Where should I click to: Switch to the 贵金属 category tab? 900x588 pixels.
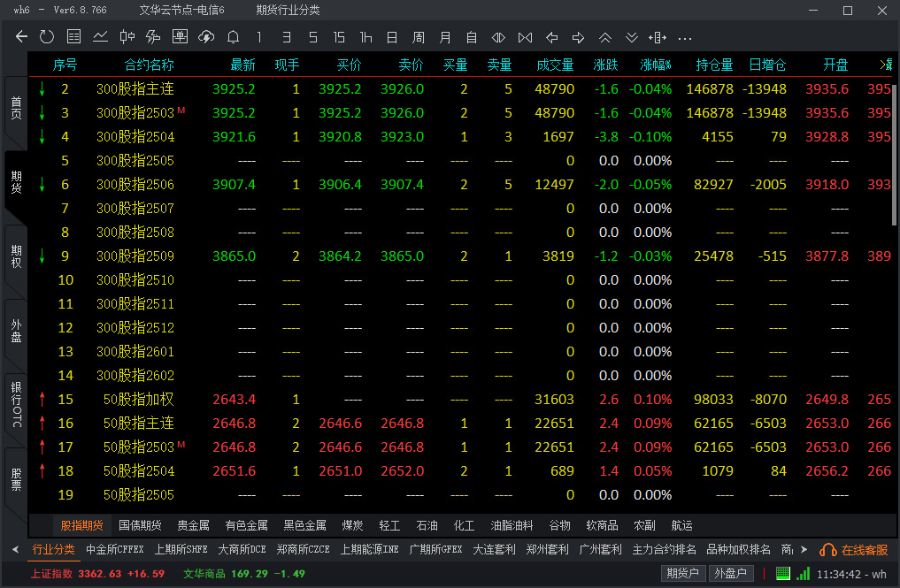(193, 525)
